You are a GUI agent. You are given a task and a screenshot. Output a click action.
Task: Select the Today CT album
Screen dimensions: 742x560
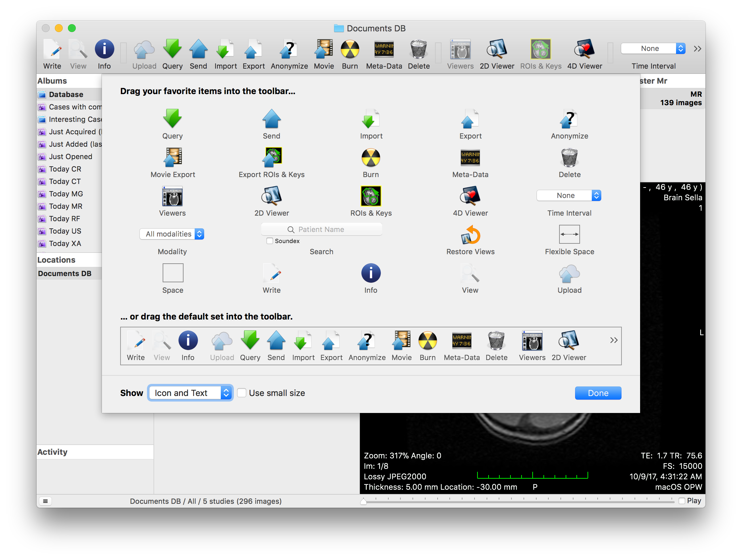pos(69,181)
